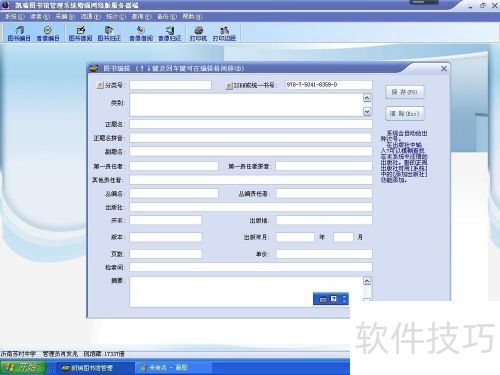Open the 查询 menu
The width and height of the screenshot is (500, 375).
(141, 17)
